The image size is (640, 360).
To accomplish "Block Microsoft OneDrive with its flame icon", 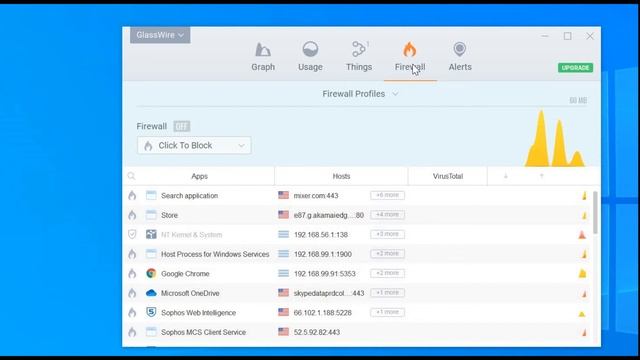I will point(132,293).
